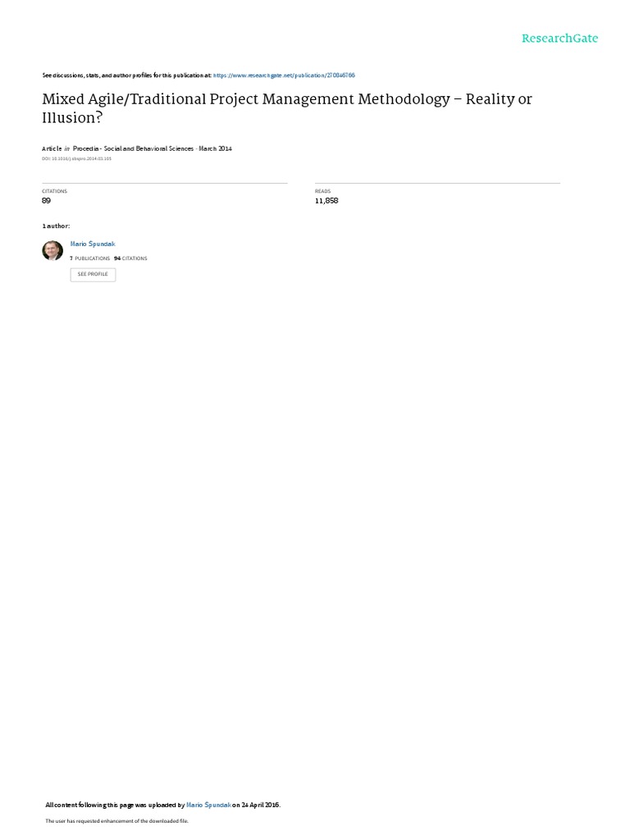This screenshot has width=630, height=840.
Task: Click the 7 PUBLICATIONS author stat
Action: [89, 258]
